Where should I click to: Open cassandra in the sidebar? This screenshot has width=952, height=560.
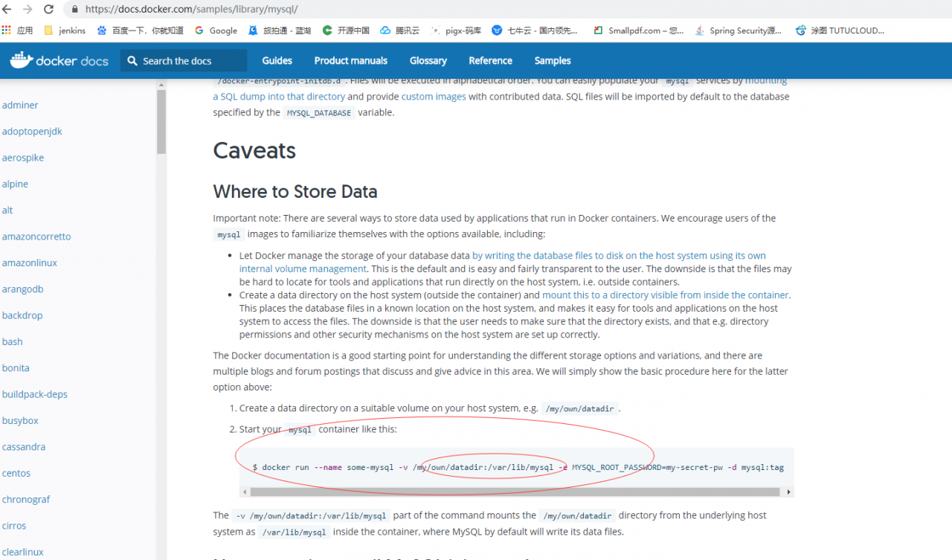(x=24, y=447)
